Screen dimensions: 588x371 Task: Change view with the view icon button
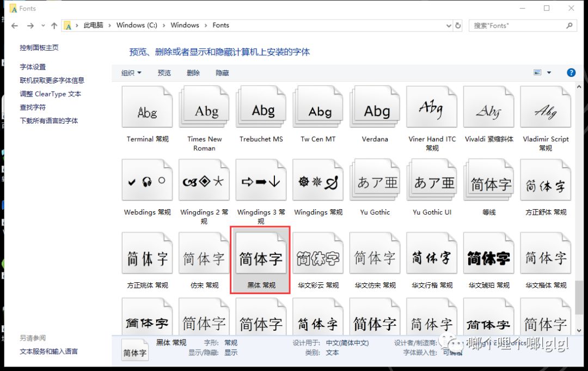(x=537, y=72)
